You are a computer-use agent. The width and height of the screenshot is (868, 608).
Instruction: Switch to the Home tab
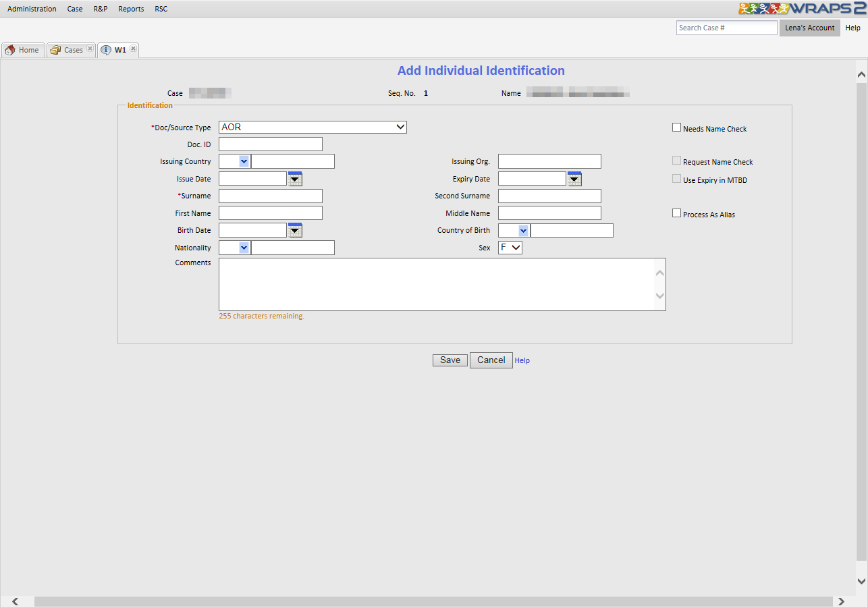click(22, 50)
